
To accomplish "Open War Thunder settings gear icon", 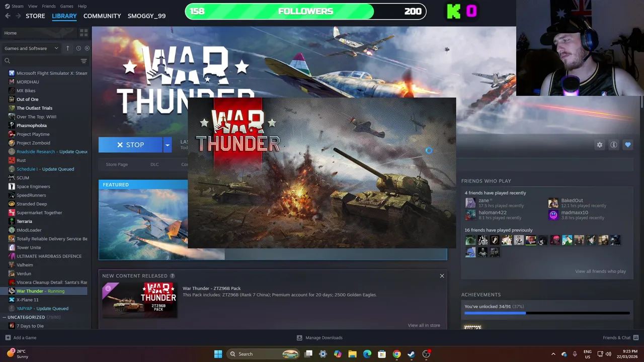I will [x=600, y=145].
